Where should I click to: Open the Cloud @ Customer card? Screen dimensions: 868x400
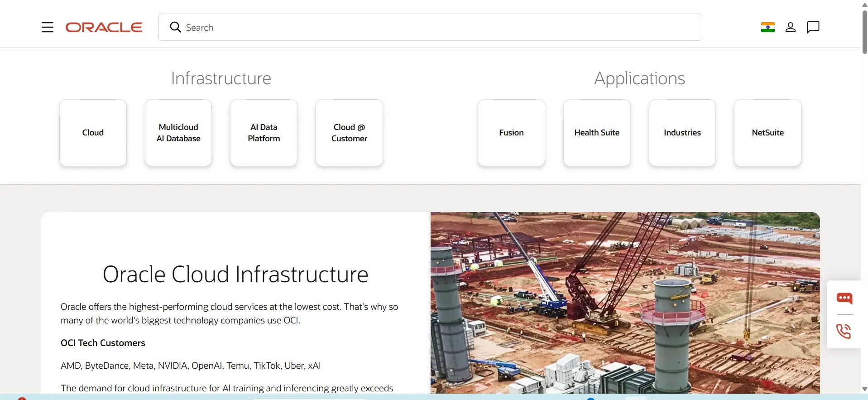pyautogui.click(x=349, y=133)
